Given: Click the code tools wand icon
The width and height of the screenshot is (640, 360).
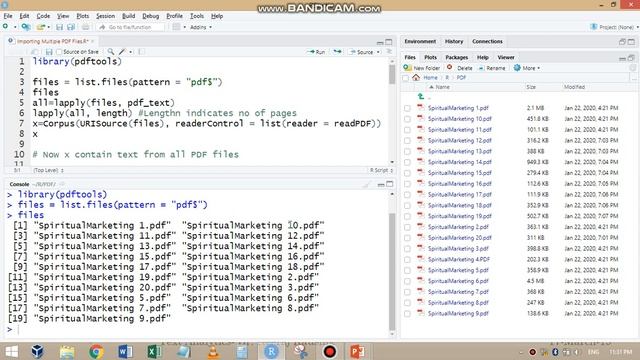Looking at the screenshot, I should click(x=122, y=51).
